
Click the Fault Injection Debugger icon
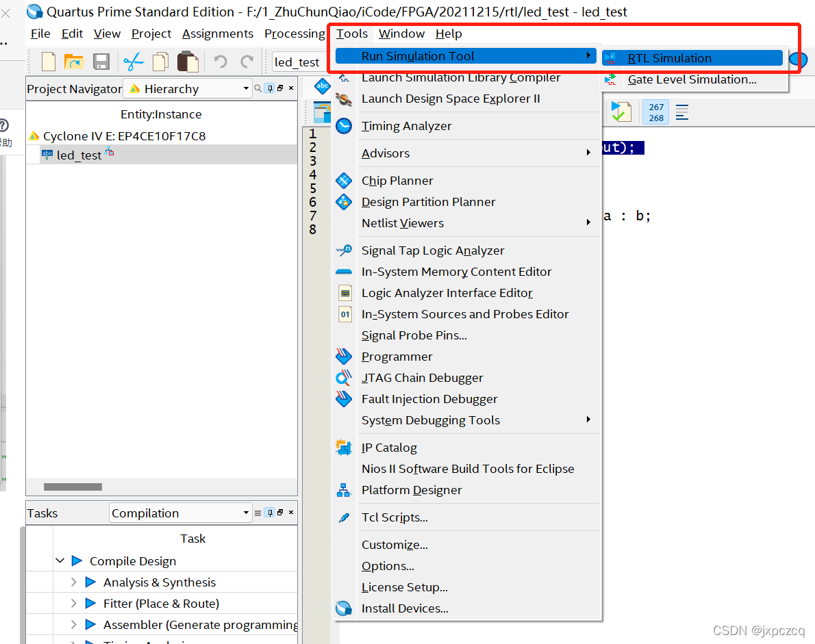coord(344,399)
